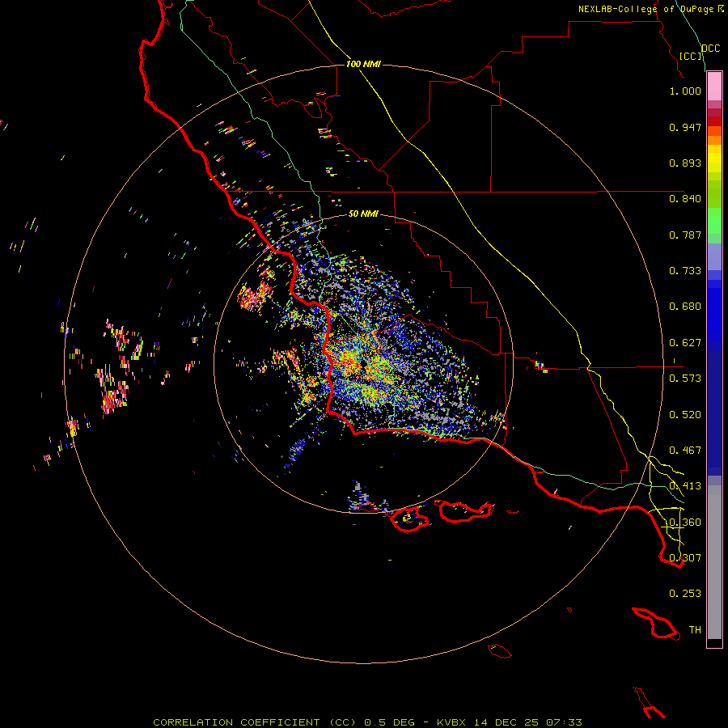Click the DCC label above color scale
This screenshot has width=728, height=728.
(x=711, y=49)
